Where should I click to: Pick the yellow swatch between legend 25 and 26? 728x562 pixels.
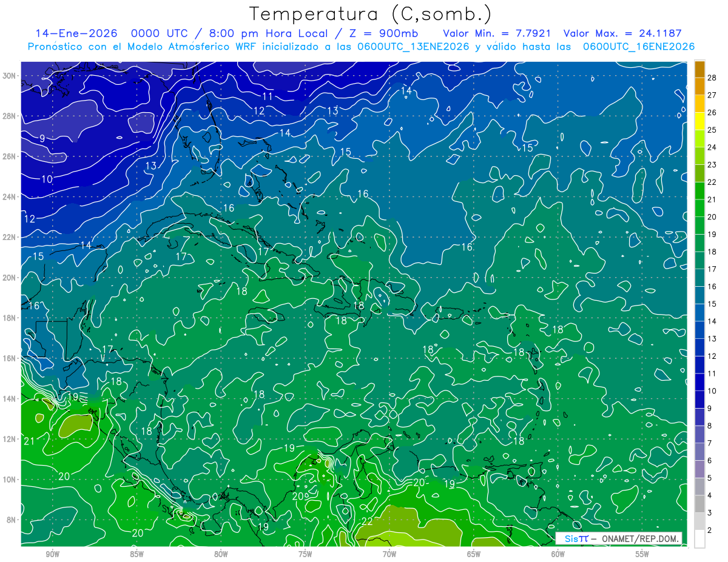(x=699, y=121)
